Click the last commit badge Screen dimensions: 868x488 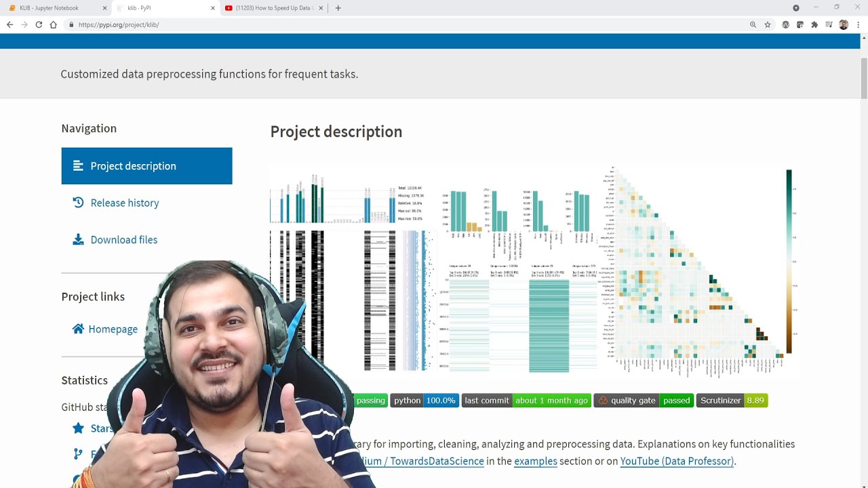[526, 401]
